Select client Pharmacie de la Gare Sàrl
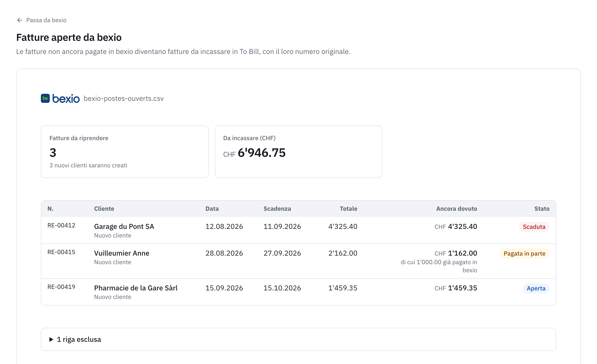Viewport: 597px width, 364px height. 136,288
